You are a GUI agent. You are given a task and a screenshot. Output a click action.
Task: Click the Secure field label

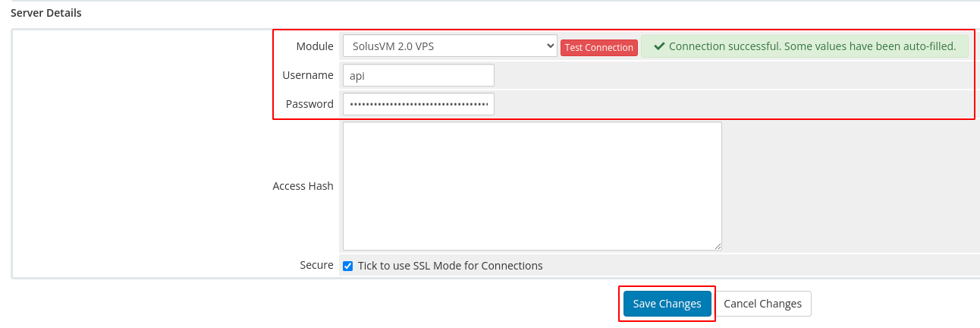tap(316, 265)
